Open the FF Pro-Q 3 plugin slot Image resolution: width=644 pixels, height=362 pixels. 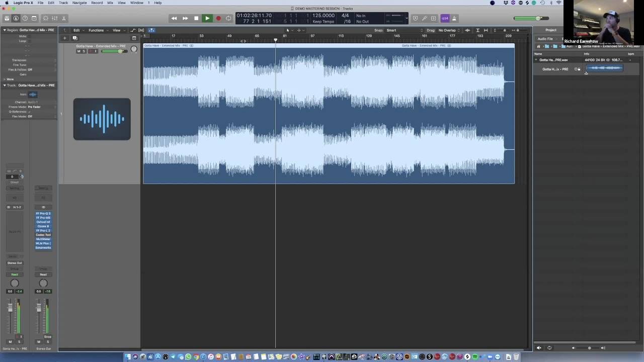(43, 214)
